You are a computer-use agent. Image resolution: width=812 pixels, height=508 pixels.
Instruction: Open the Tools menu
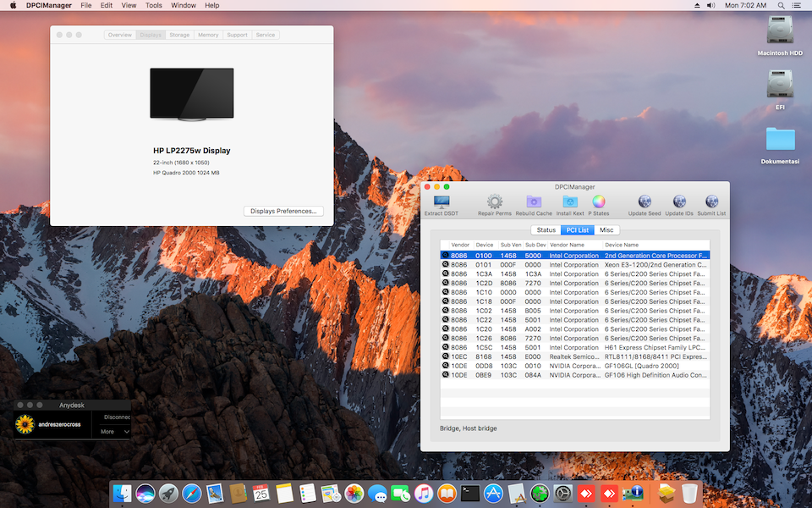(x=154, y=5)
